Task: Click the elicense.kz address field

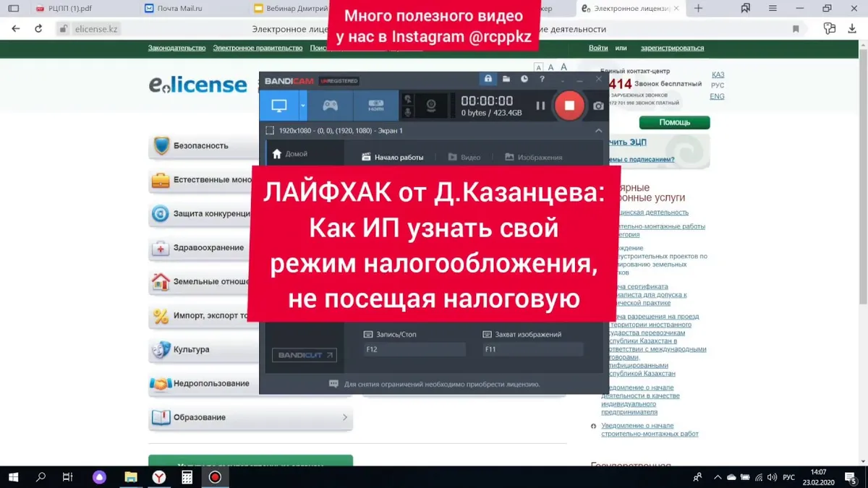Action: point(96,29)
